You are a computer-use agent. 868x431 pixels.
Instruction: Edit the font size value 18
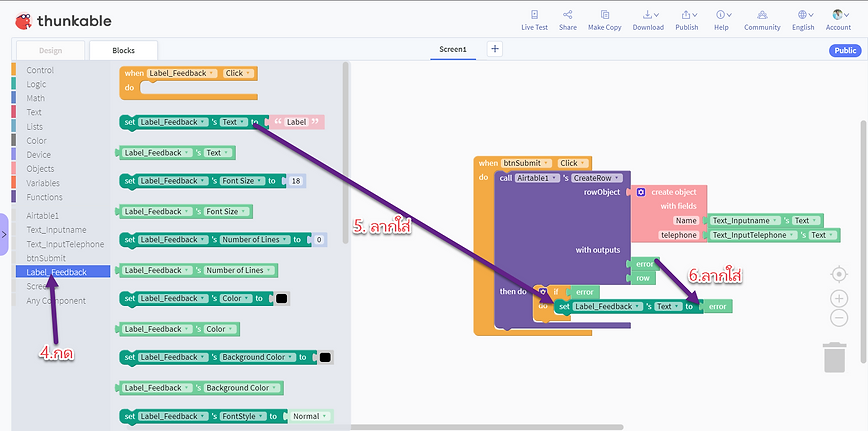[296, 181]
